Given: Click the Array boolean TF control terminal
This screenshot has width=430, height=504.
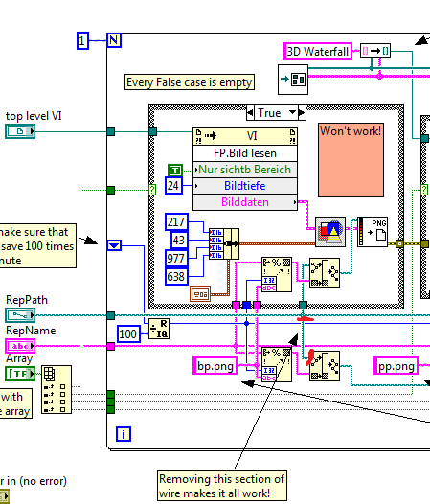Looking at the screenshot, I should click(x=20, y=374).
